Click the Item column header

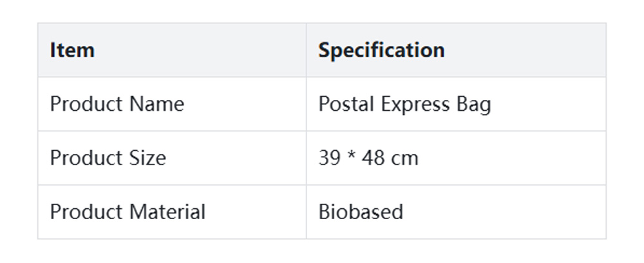72,50
